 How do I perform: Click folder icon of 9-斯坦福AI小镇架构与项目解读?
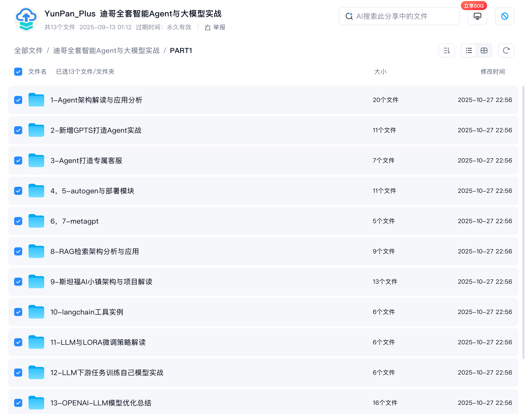point(36,281)
